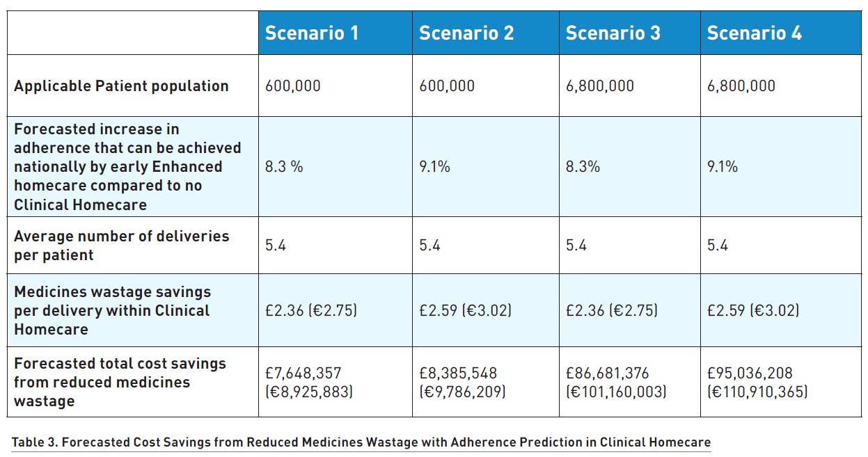Click the 6,800,000 population cell under Scenario 3

(600, 86)
